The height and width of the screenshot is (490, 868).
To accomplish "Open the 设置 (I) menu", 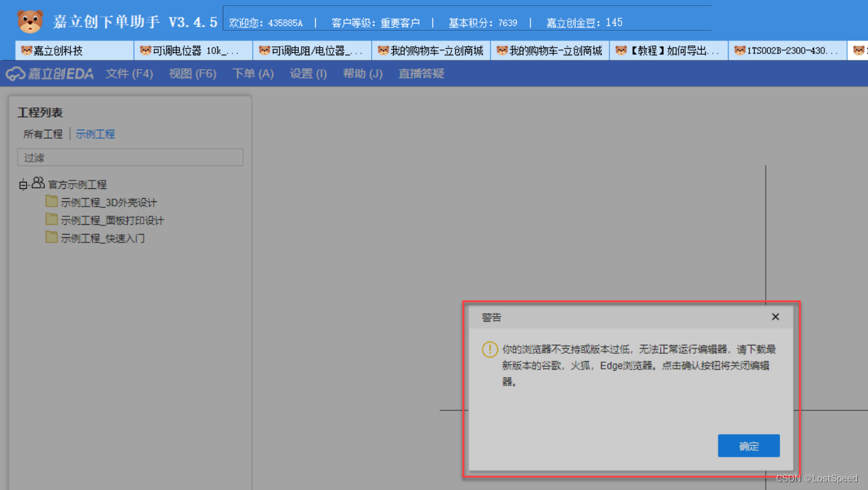I will pos(309,74).
